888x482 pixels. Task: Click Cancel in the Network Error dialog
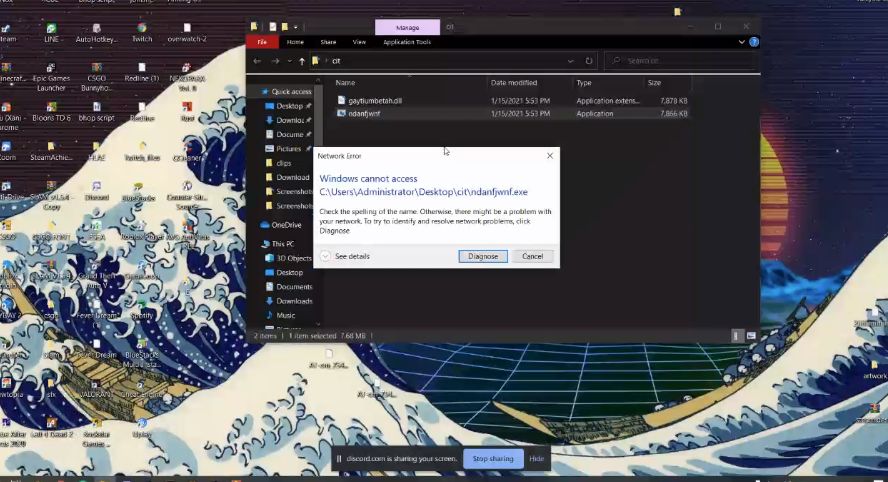pyautogui.click(x=532, y=256)
